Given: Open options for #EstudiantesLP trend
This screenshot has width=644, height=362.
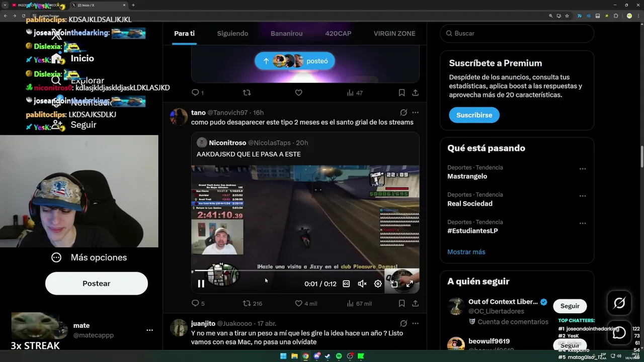Looking at the screenshot, I should (583, 223).
